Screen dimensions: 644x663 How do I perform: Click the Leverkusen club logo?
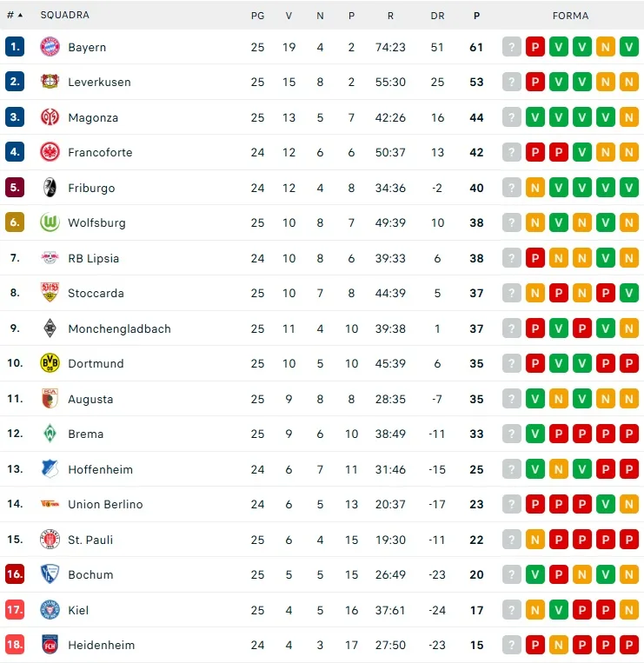[x=50, y=82]
